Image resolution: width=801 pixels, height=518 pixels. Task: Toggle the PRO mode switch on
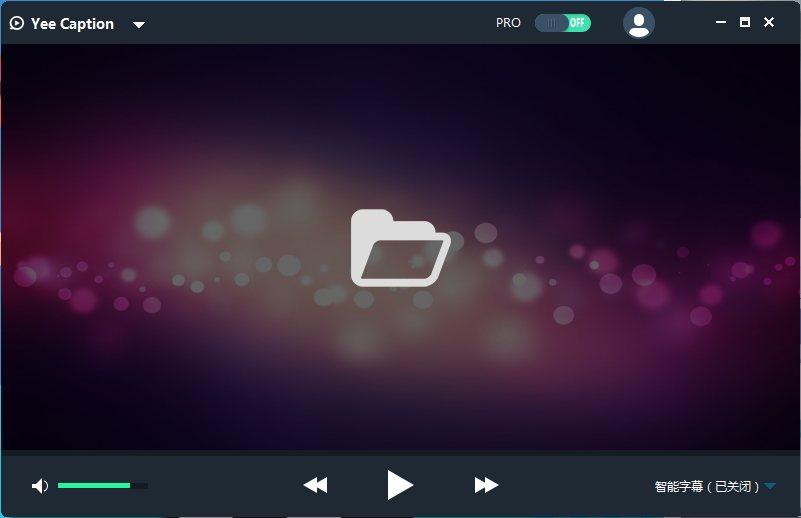click(x=562, y=23)
